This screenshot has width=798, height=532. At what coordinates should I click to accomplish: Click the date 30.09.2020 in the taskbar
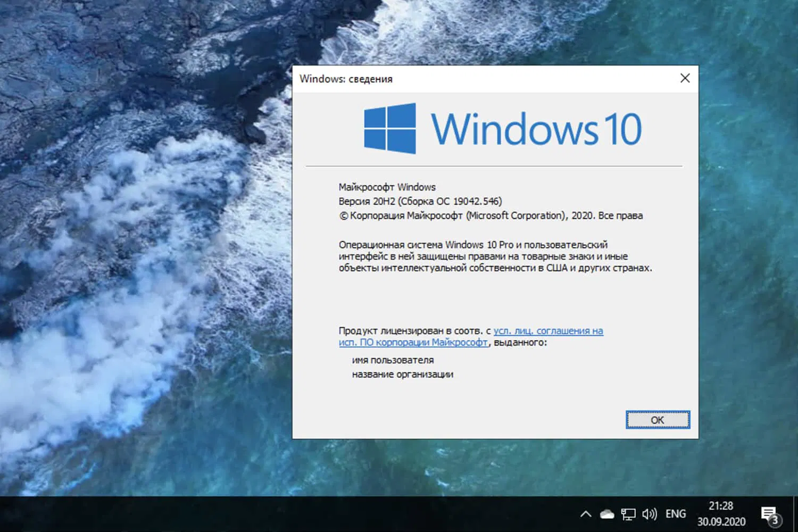pos(721,521)
